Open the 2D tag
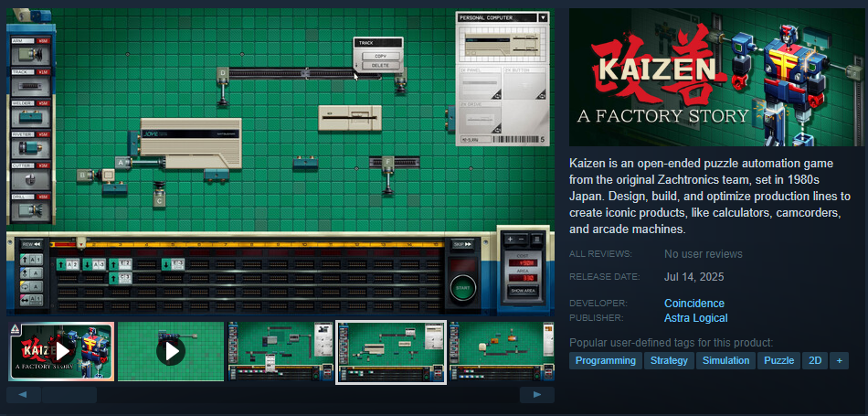The width and height of the screenshot is (868, 416). 815,360
